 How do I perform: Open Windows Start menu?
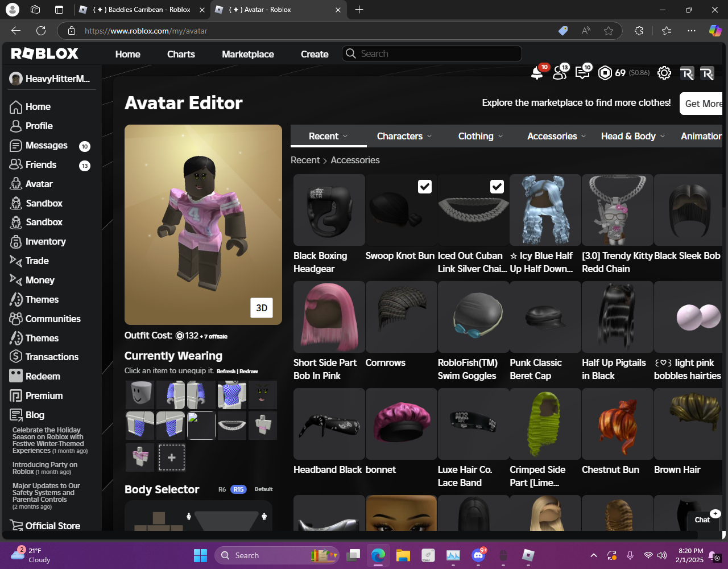(x=200, y=555)
